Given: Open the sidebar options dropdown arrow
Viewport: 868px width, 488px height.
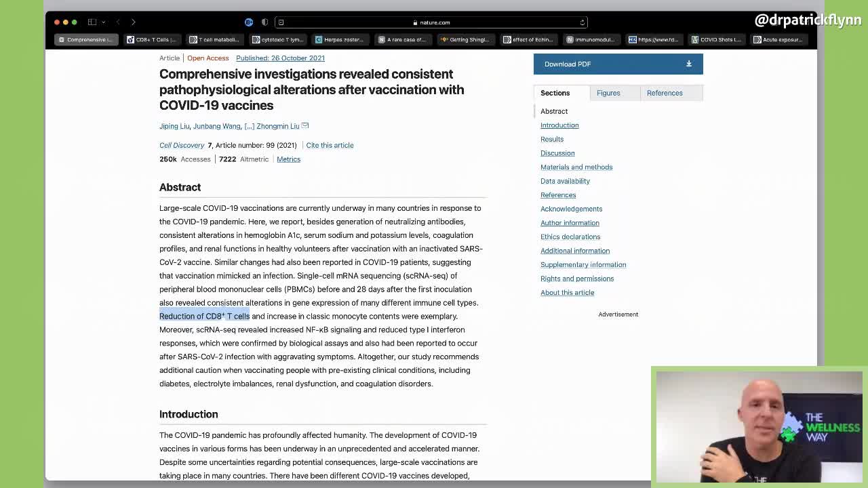Looking at the screenshot, I should [x=103, y=22].
